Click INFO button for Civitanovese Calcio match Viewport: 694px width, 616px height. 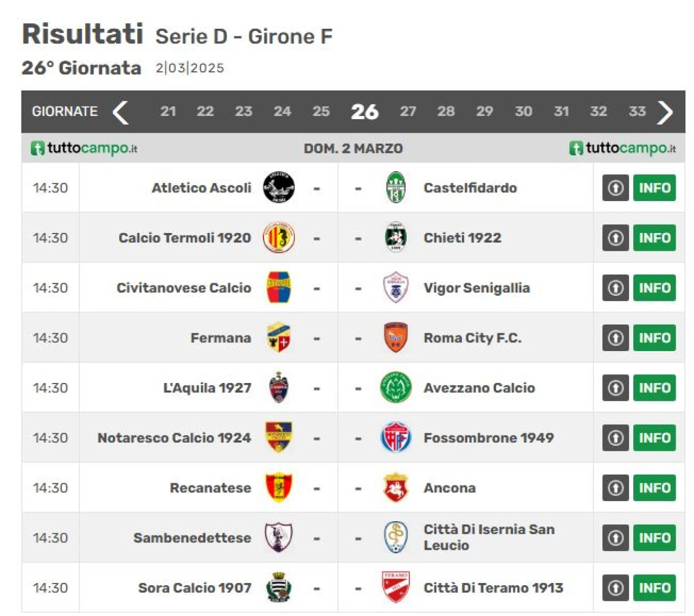pos(654,288)
